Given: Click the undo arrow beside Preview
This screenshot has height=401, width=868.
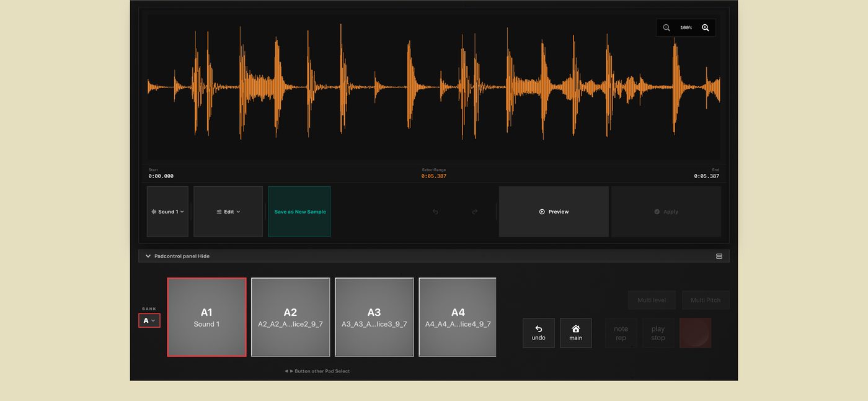Looking at the screenshot, I should point(435,212).
